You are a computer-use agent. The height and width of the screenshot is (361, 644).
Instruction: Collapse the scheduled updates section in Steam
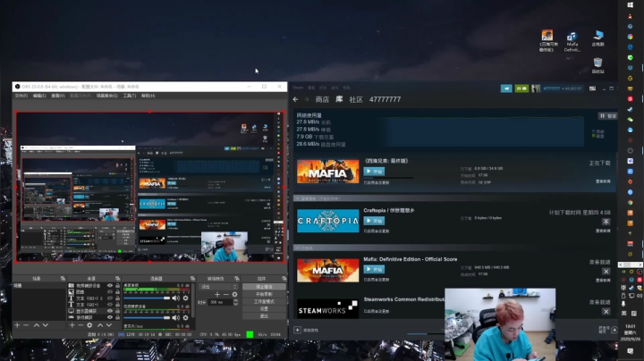298,198
